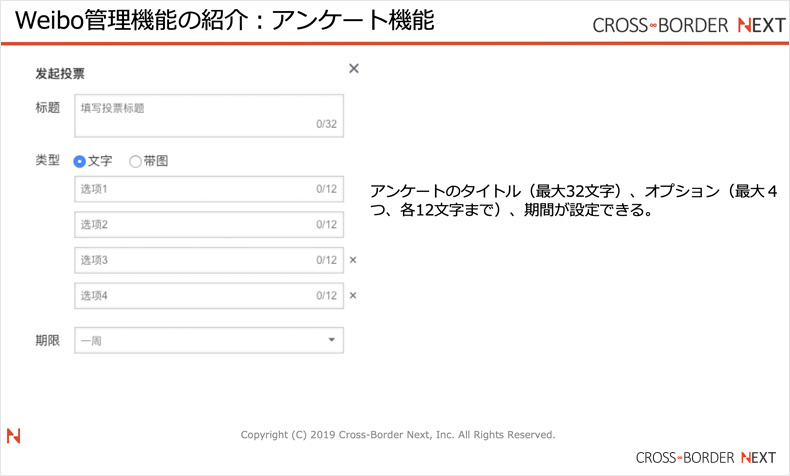The image size is (790, 476).
Task: Close the 发起投票 poll dialog
Action: 354,69
